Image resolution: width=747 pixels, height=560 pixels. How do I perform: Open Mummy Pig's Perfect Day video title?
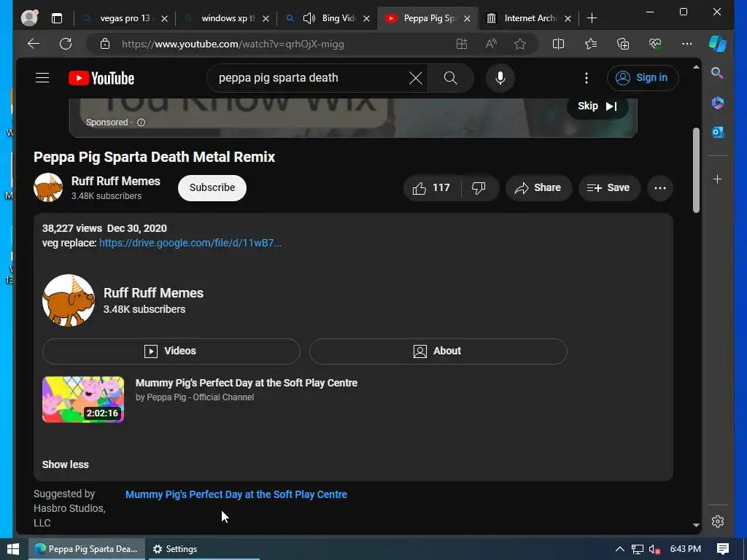click(x=247, y=383)
